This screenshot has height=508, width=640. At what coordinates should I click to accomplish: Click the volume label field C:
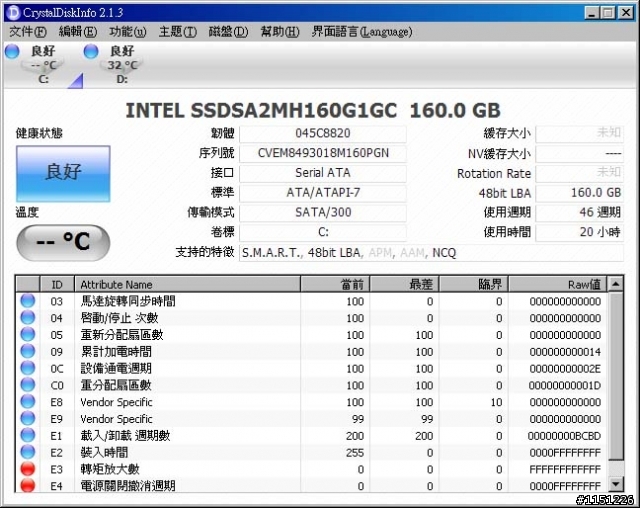point(323,233)
